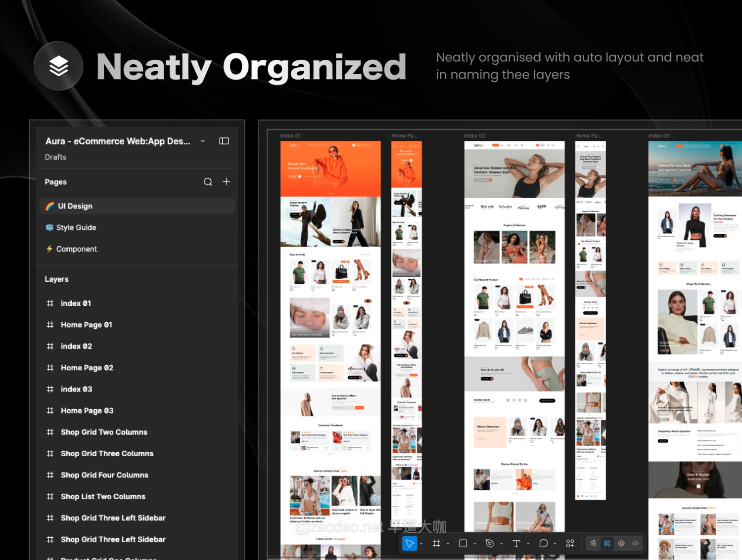Toggle the sidebar collapse icon beside the file name
This screenshot has height=560, width=742.
224,141
